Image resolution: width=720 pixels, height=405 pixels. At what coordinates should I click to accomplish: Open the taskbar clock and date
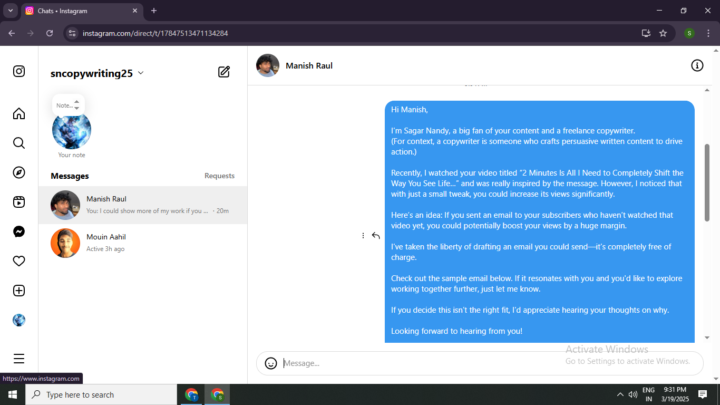click(675, 394)
